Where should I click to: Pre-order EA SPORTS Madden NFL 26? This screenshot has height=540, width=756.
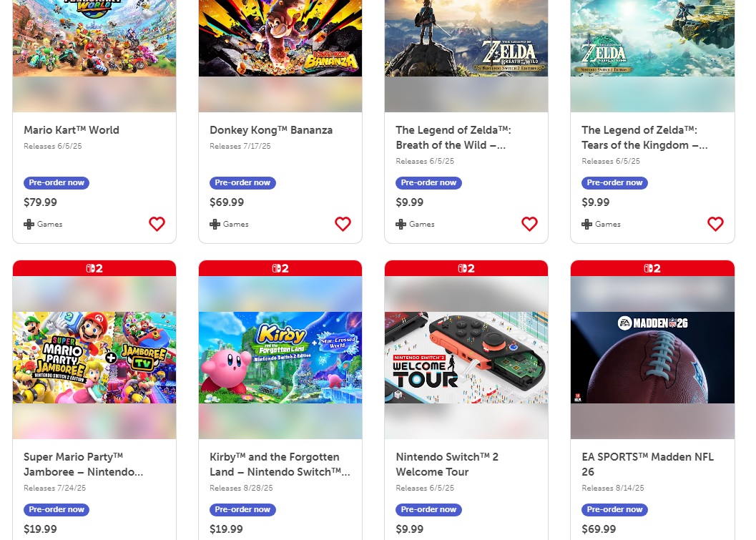point(614,509)
